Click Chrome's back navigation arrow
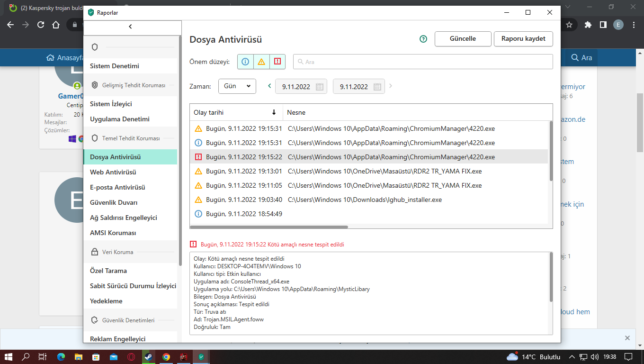The height and width of the screenshot is (364, 644). [x=10, y=25]
